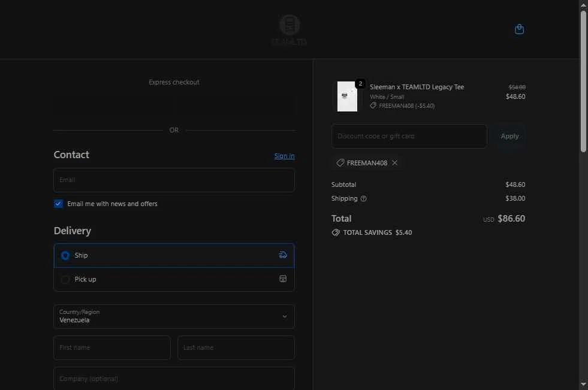Click the Shipping cost $38.00
588x390 pixels.
515,198
